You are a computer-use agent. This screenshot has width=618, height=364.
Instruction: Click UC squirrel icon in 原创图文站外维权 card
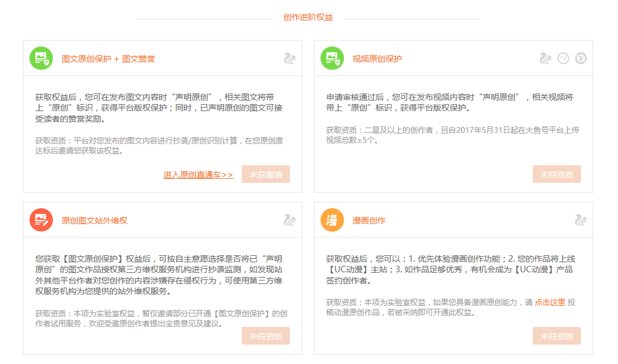click(289, 220)
